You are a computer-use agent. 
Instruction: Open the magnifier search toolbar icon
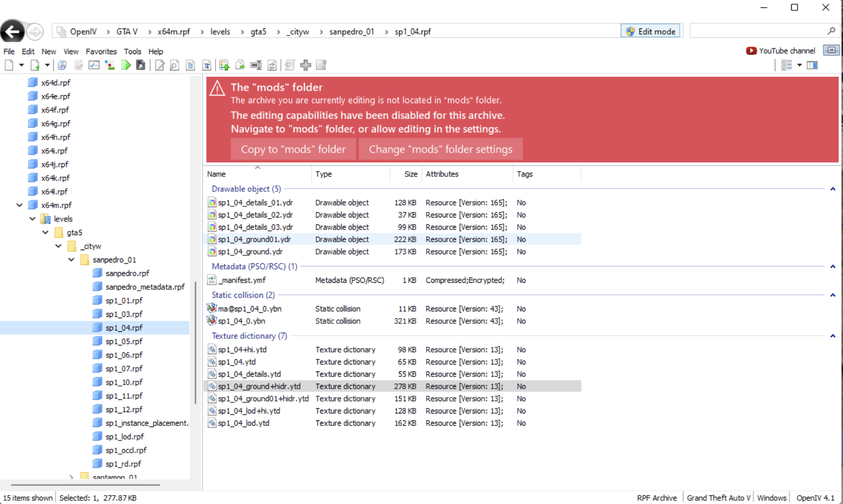(x=62, y=65)
